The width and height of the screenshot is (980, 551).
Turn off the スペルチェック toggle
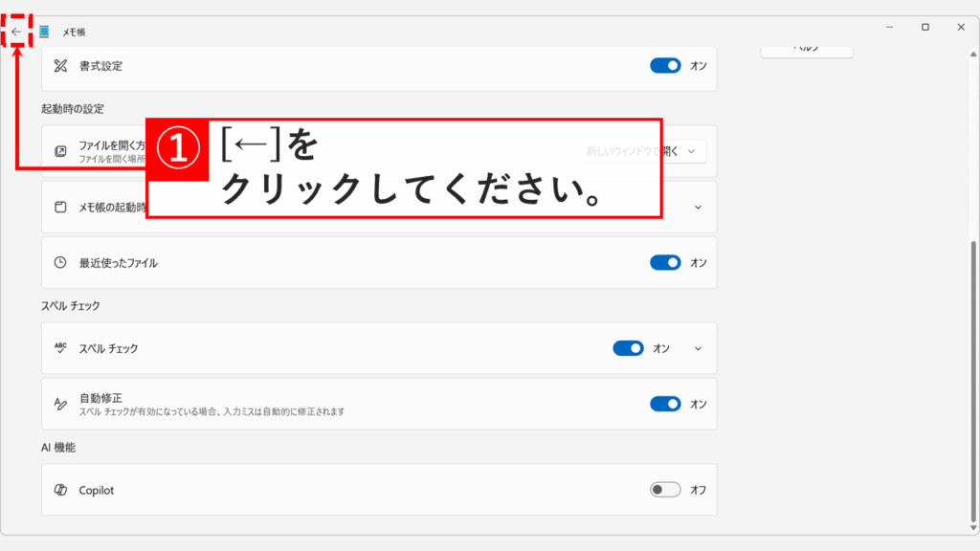click(x=627, y=348)
